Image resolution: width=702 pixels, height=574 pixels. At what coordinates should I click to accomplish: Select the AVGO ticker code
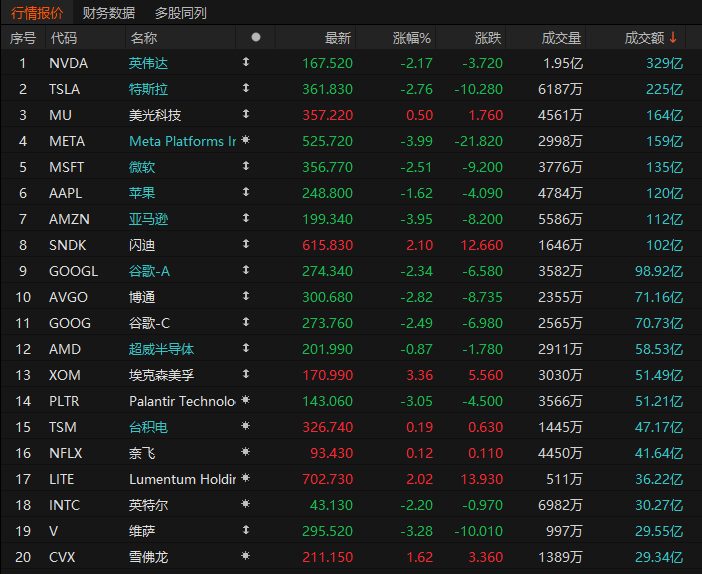click(68, 297)
